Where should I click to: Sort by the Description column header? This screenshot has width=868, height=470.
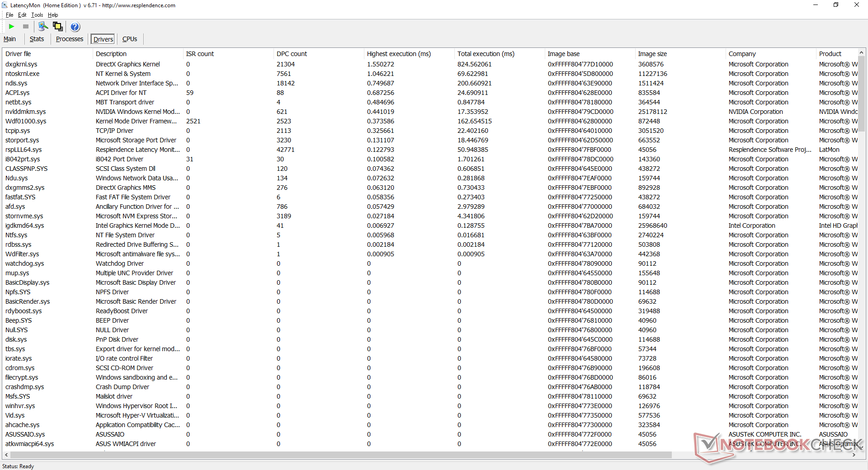138,54
